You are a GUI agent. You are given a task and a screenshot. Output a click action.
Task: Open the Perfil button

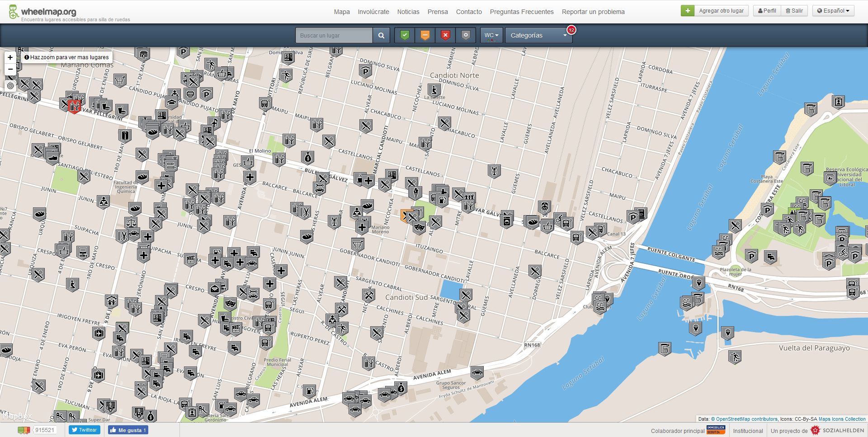[x=767, y=11]
